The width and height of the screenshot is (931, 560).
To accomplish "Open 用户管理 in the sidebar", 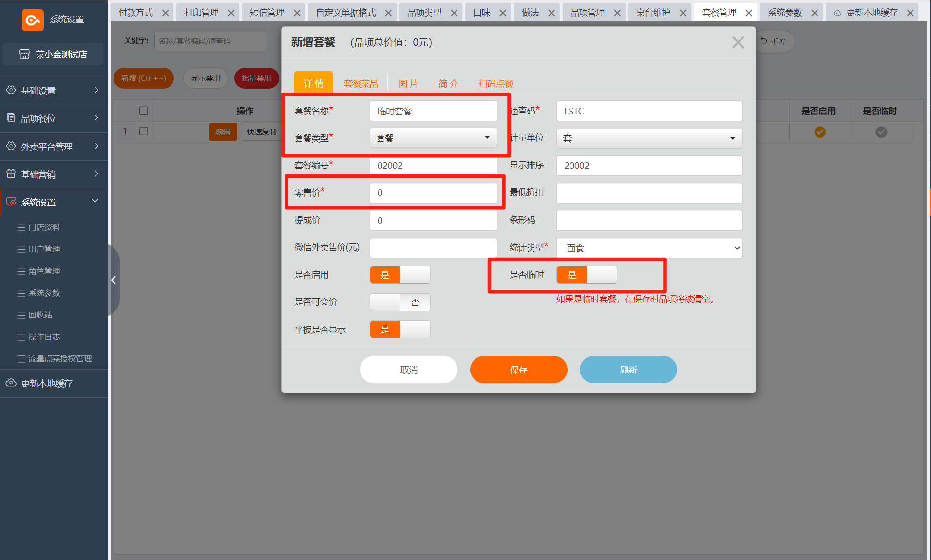I will [44, 249].
